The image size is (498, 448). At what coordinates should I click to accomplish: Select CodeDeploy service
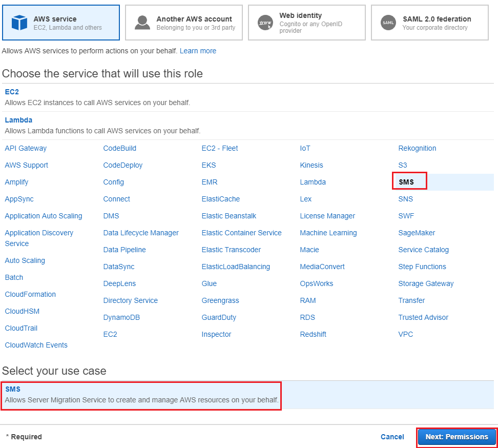pyautogui.click(x=123, y=165)
